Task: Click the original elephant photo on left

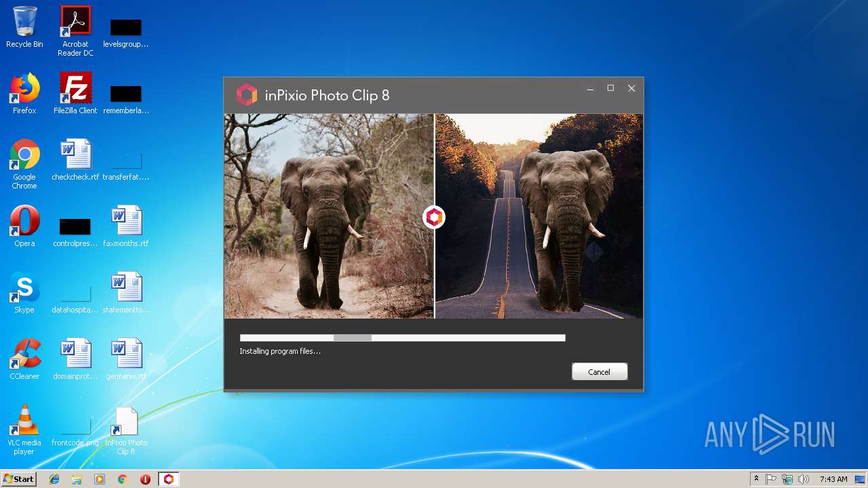Action: [329, 216]
